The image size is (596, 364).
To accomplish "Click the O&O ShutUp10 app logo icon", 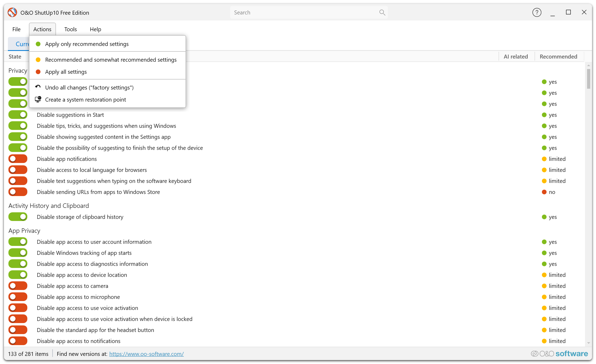I will point(12,12).
